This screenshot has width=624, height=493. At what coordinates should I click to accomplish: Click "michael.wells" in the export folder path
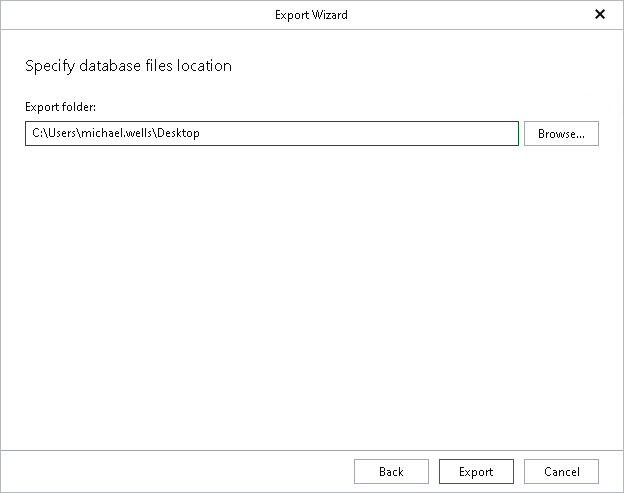(x=117, y=134)
